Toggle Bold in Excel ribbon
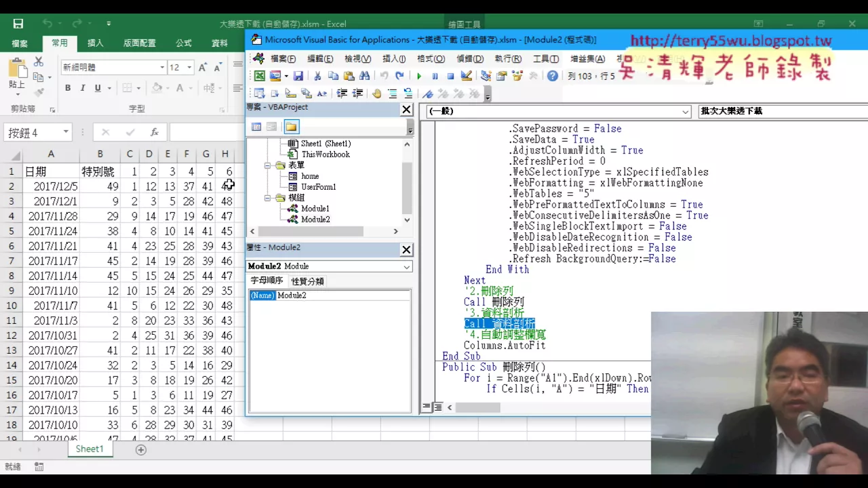 [x=68, y=88]
